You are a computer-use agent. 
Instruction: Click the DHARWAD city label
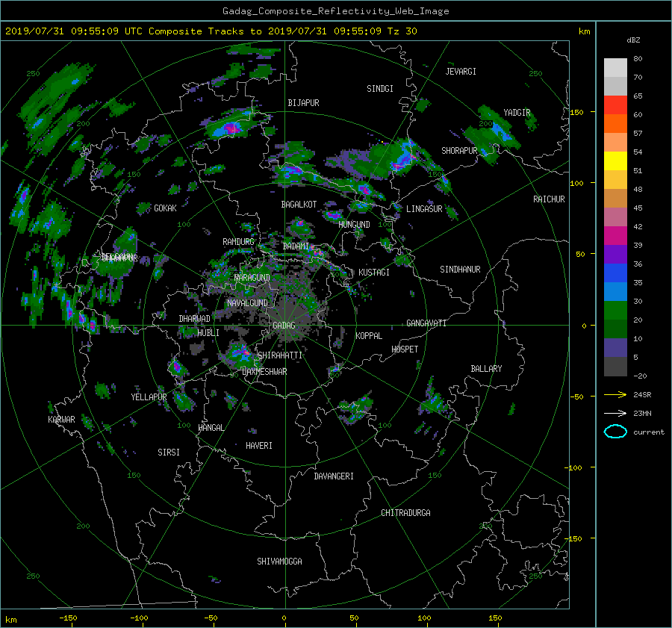(195, 319)
